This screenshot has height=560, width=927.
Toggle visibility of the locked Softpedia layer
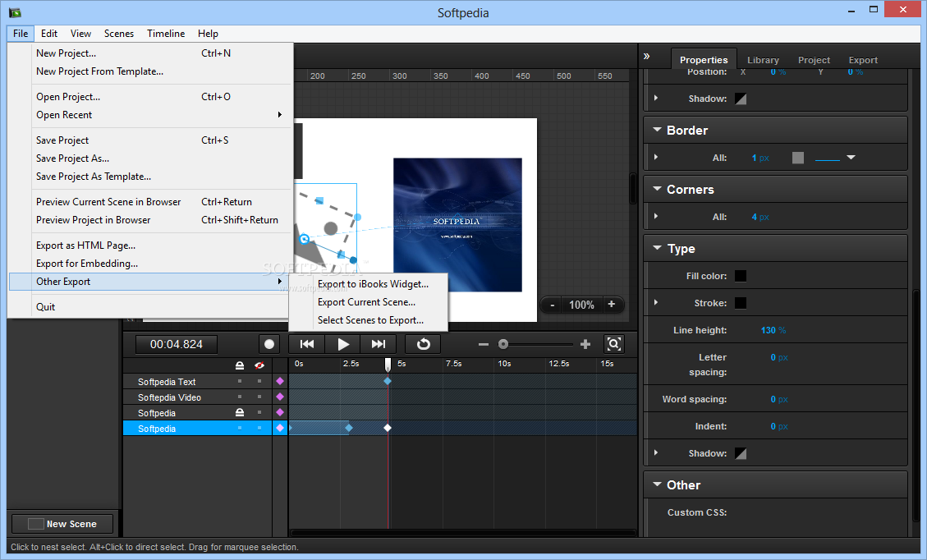pos(259,412)
